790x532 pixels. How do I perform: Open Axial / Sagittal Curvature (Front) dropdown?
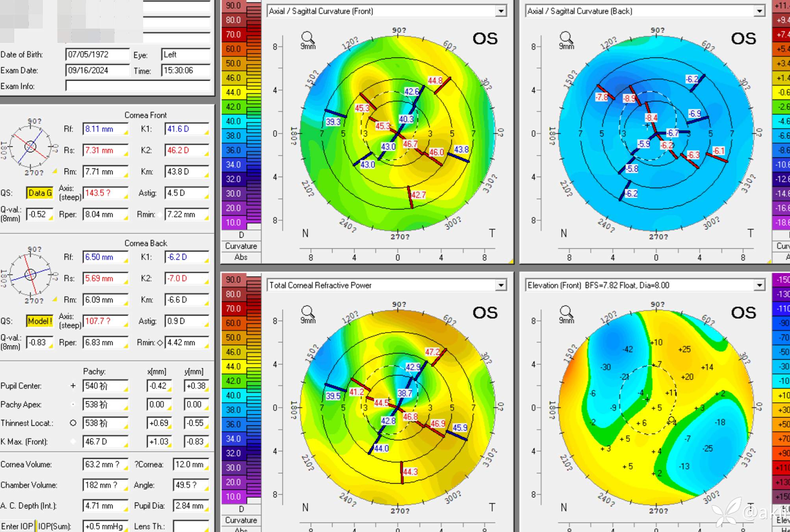tap(501, 11)
